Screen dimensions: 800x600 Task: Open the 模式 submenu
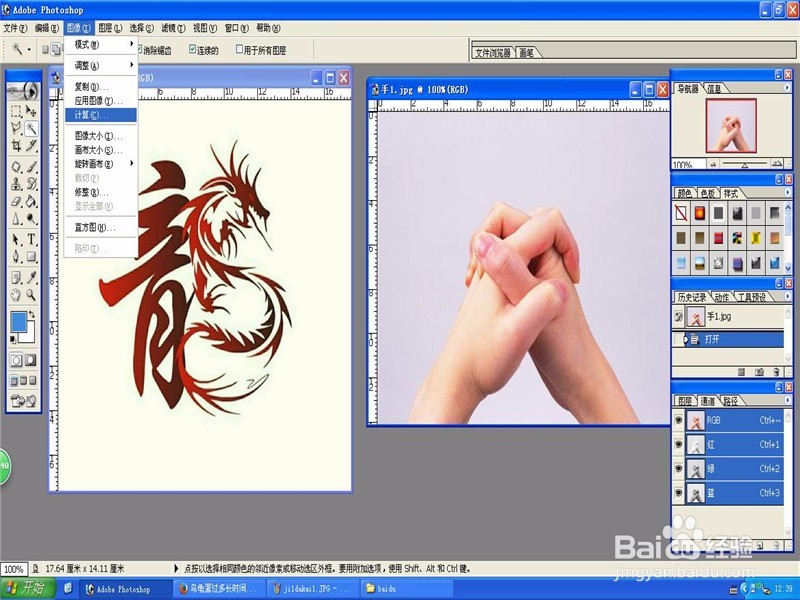(101, 44)
